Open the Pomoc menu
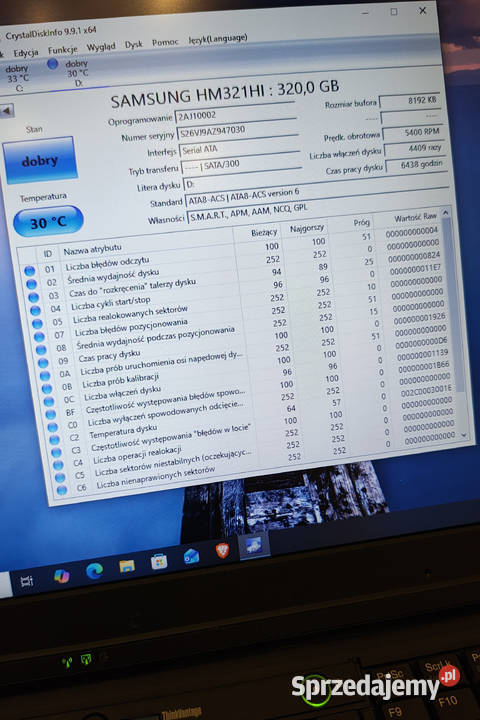Image resolution: width=480 pixels, height=720 pixels. tap(165, 42)
